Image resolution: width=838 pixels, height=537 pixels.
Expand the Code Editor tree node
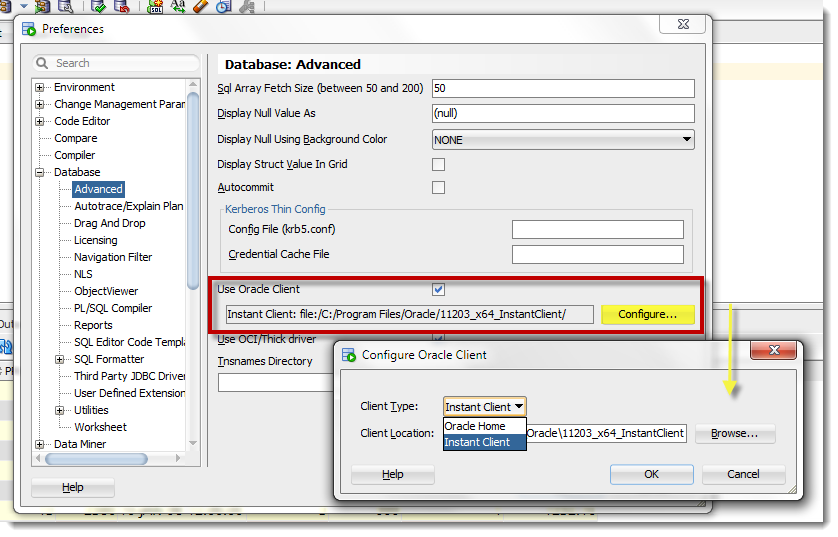point(40,121)
